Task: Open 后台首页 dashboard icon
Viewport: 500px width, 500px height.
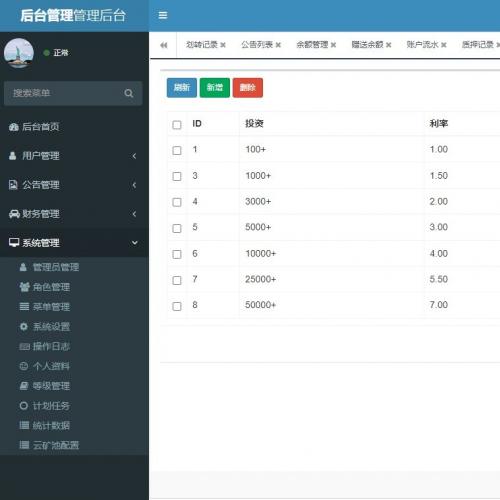Action: pyautogui.click(x=14, y=127)
